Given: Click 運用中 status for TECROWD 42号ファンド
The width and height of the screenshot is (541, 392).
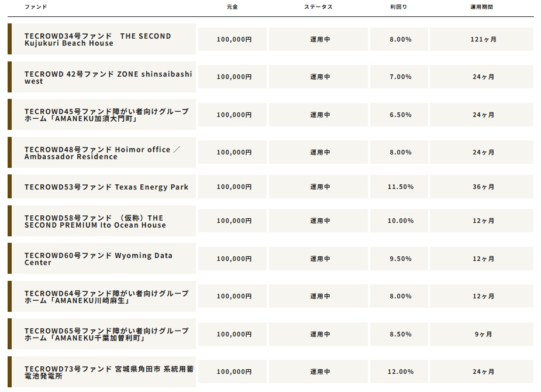Looking at the screenshot, I should pos(318,77).
